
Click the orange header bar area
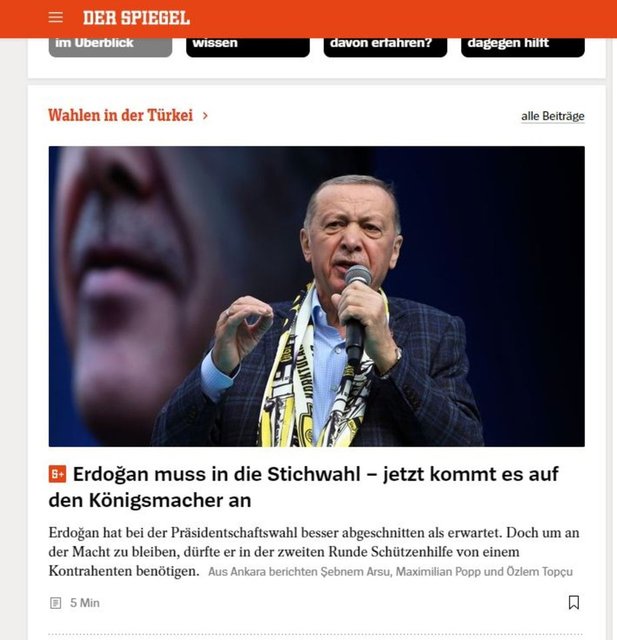pyautogui.click(x=308, y=19)
